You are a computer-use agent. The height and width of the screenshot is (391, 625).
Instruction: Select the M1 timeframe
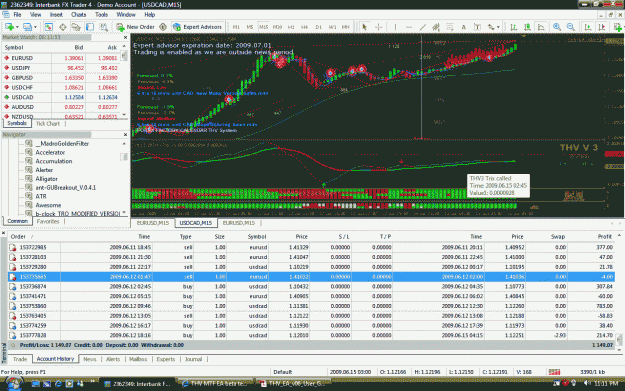(236, 27)
